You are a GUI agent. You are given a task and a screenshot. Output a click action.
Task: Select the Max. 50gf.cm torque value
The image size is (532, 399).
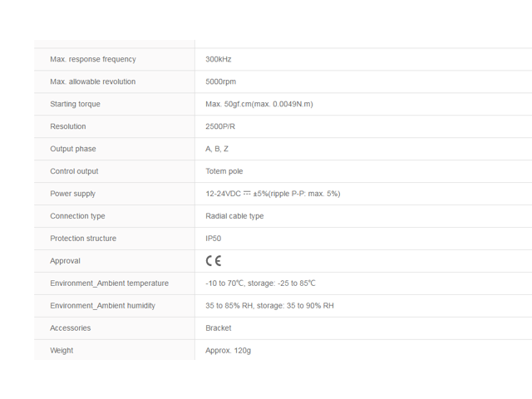(259, 104)
